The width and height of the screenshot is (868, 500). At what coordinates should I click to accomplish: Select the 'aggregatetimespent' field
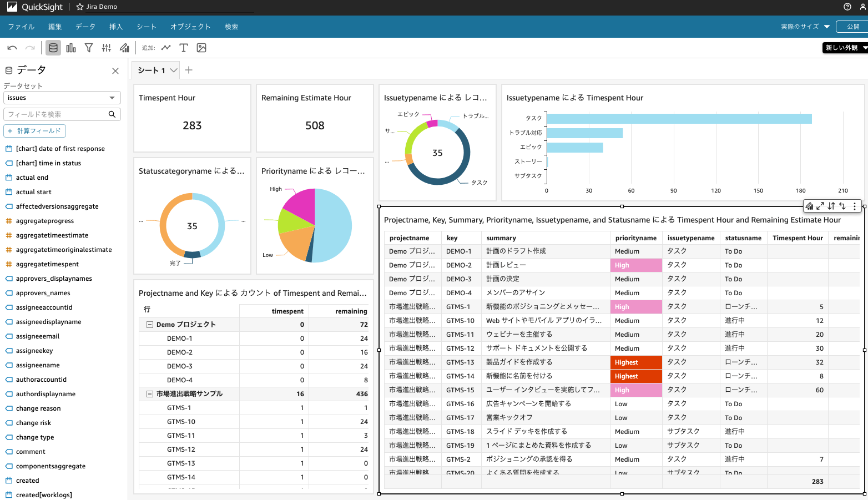tap(47, 264)
